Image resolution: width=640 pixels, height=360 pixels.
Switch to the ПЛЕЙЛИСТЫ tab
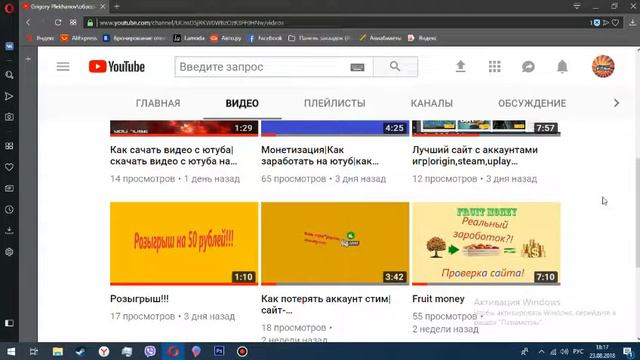point(334,103)
